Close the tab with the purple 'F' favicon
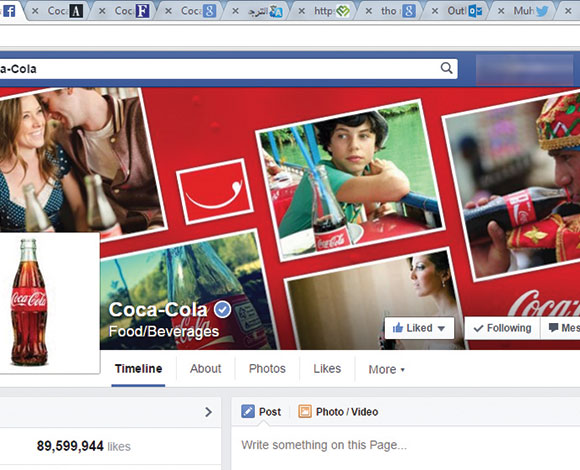580x470 pixels. tap(102, 11)
